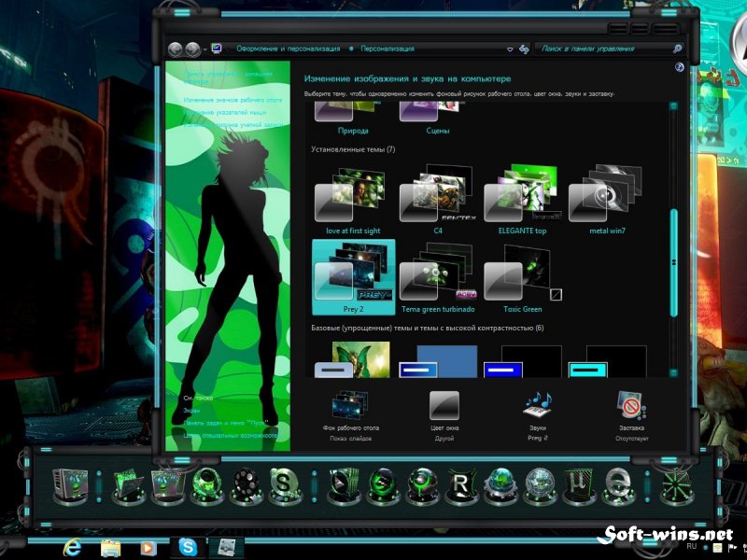Open Заставка screensaver icon
The image size is (747, 560).
click(x=632, y=405)
